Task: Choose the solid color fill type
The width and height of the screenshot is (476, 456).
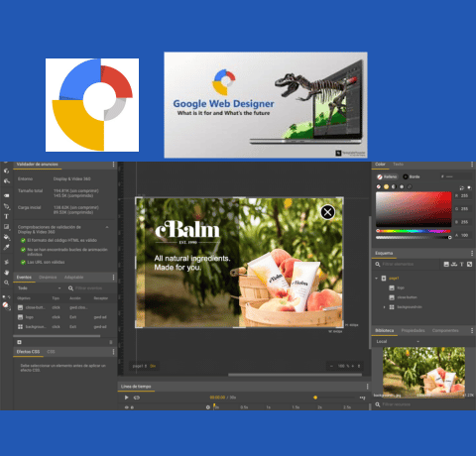Action: (x=386, y=186)
